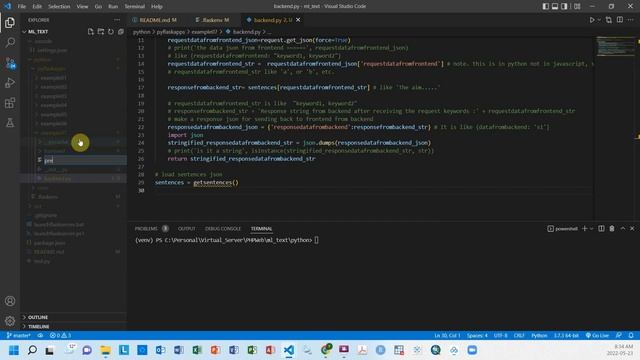The height and width of the screenshot is (360, 640).
Task: Open Manage gear settings in activity bar
Action: (x=10, y=321)
